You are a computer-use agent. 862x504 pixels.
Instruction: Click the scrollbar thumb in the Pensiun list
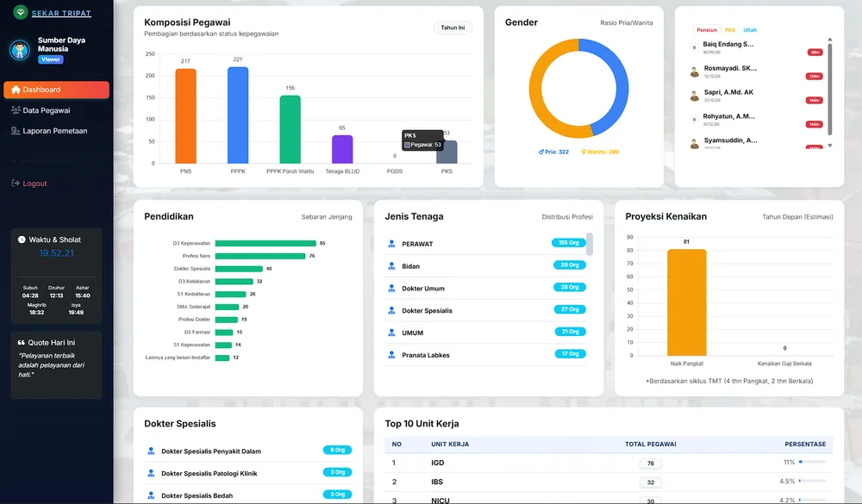829,89
